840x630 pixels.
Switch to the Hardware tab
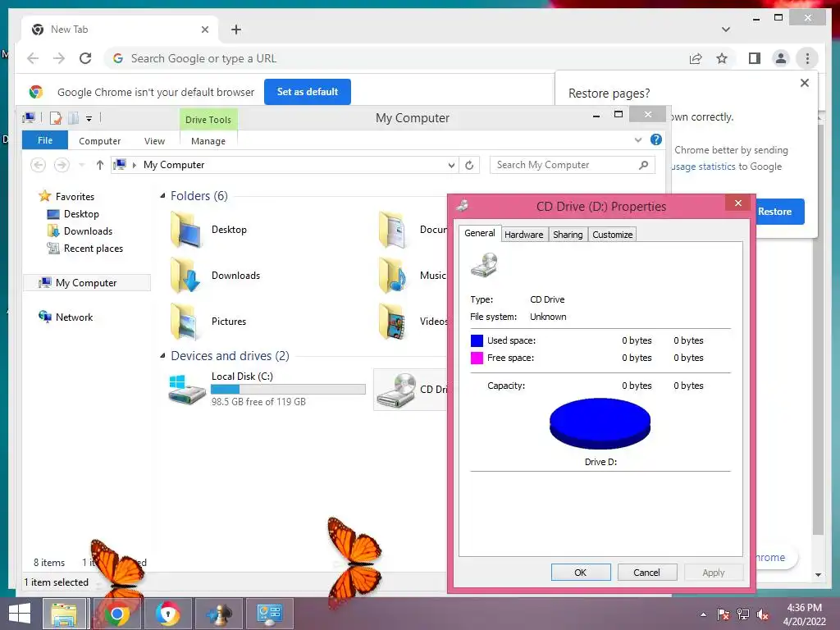pos(523,235)
